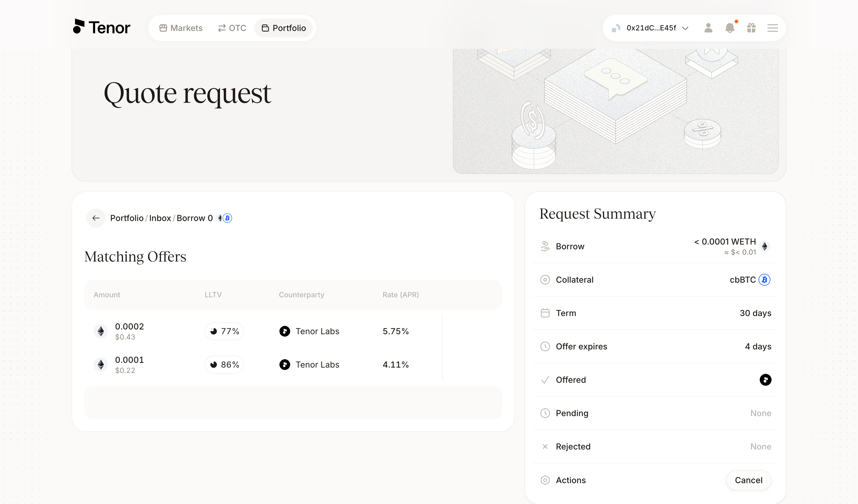Viewport: 858px width, 504px height.
Task: Click the < 0.0001 WETH amount
Action: point(725,242)
